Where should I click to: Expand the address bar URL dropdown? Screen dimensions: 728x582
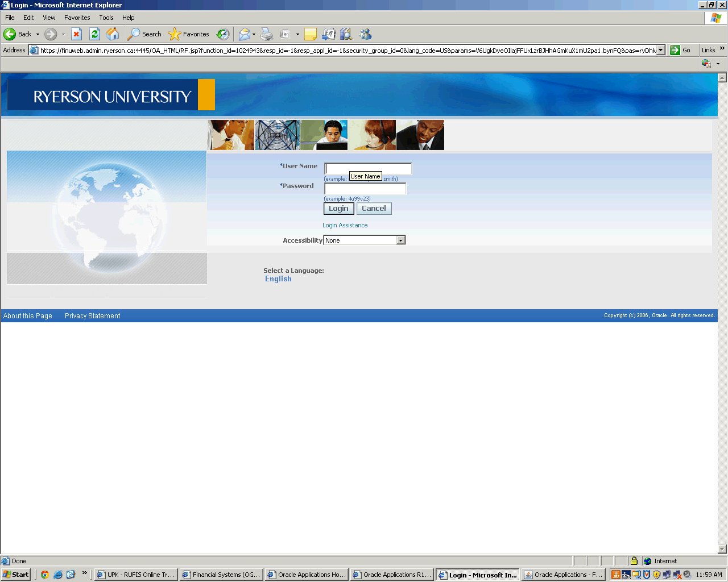point(660,50)
